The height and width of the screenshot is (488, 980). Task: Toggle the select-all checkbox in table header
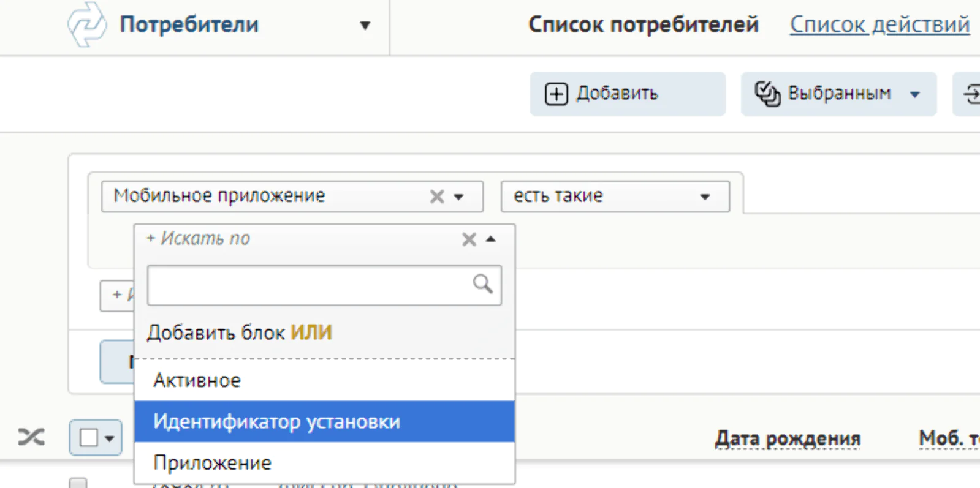pyautogui.click(x=89, y=438)
